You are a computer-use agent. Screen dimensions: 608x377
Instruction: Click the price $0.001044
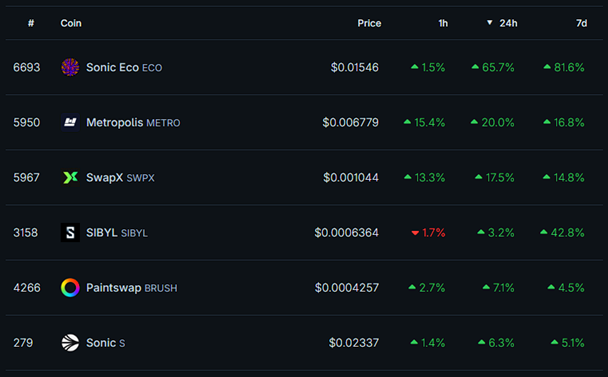coord(351,178)
